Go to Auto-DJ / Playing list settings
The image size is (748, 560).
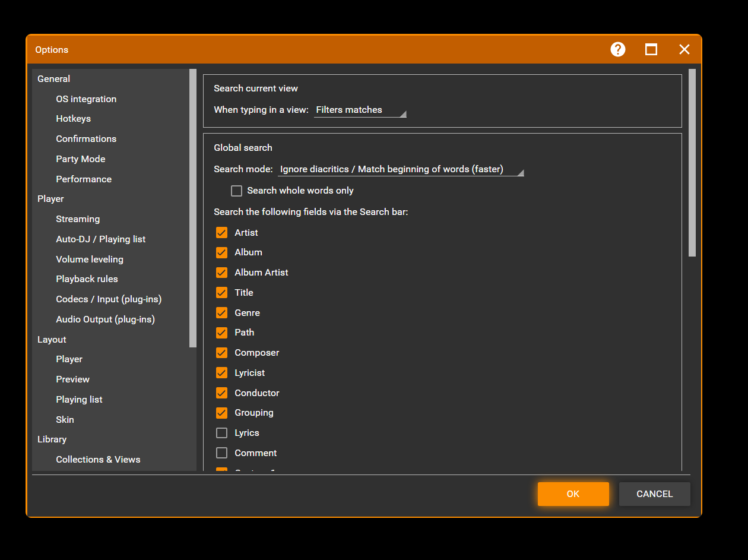[x=100, y=239]
